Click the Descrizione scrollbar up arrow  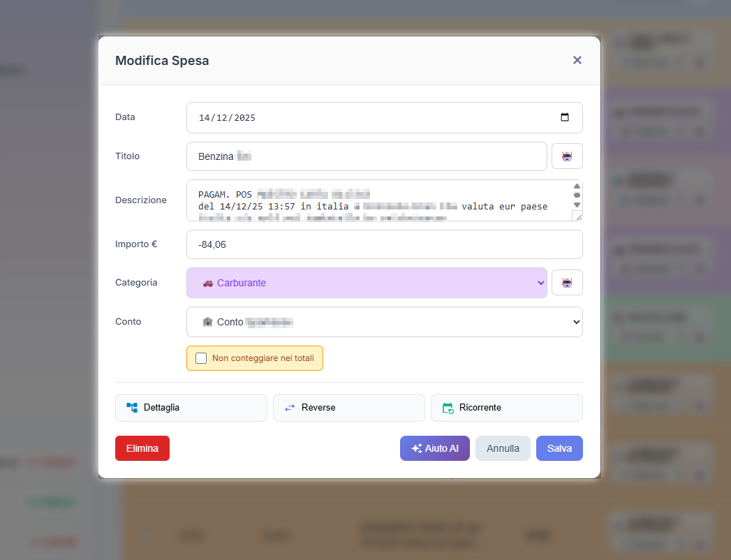point(577,186)
